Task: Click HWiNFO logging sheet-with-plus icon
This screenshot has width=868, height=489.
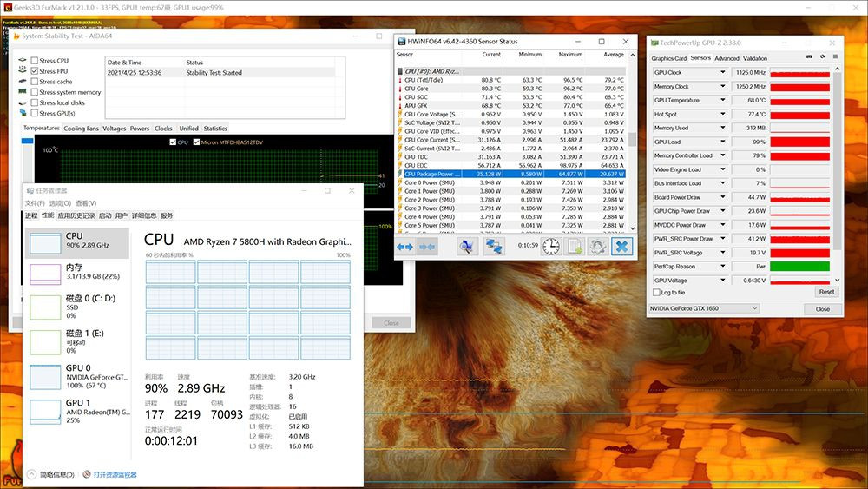Action: coord(575,247)
